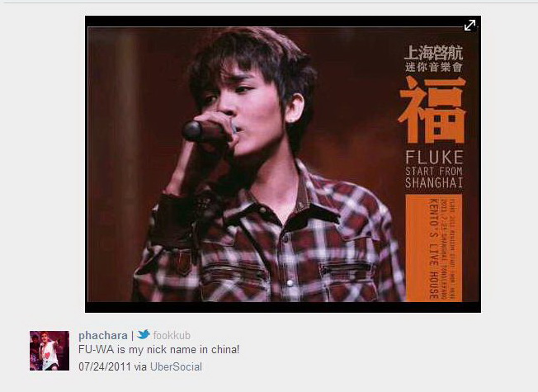Image resolution: width=538 pixels, height=392 pixels.
Task: Click the vertical bar after phachara
Action: point(132,336)
